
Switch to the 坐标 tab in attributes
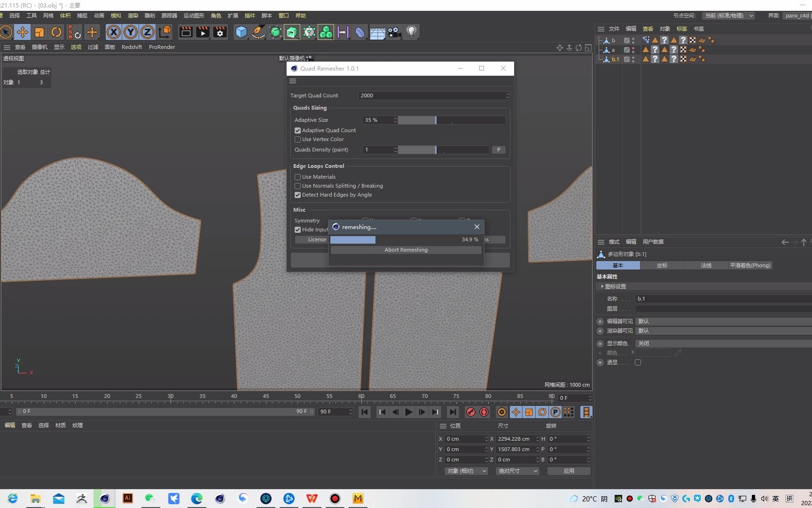[662, 265]
